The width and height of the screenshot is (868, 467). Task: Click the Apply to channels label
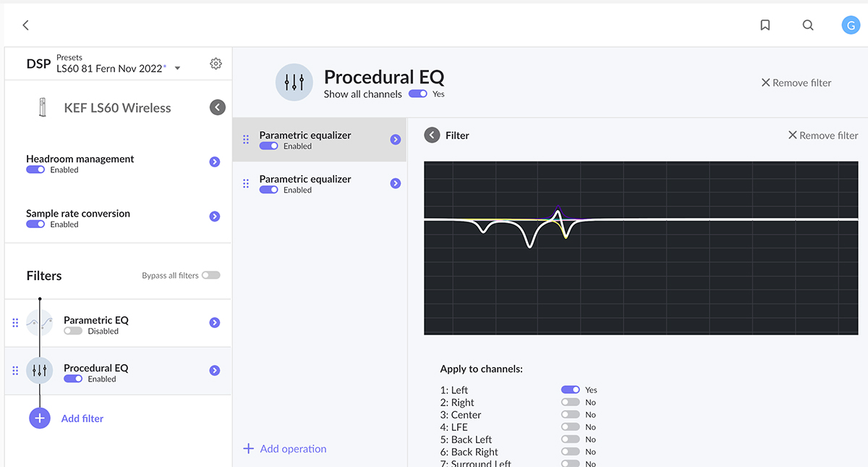(x=481, y=369)
